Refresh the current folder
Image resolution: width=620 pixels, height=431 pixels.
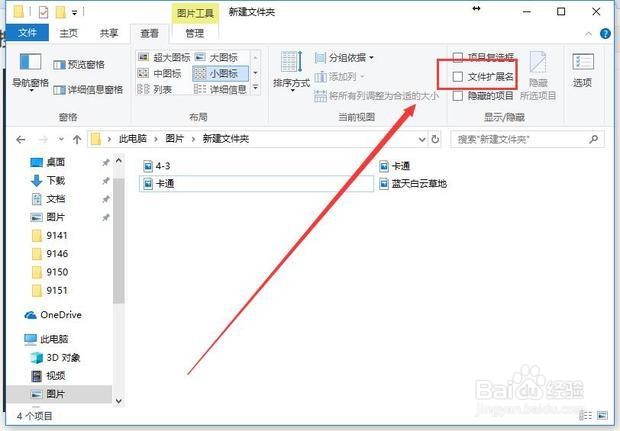point(435,139)
